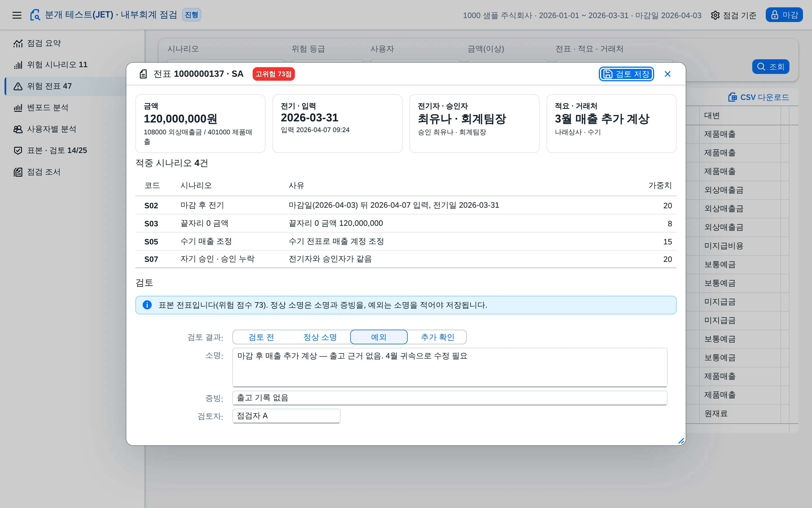This screenshot has height=508, width=812.
Task: Click the 점검 기준 gear icon
Action: coord(715,16)
